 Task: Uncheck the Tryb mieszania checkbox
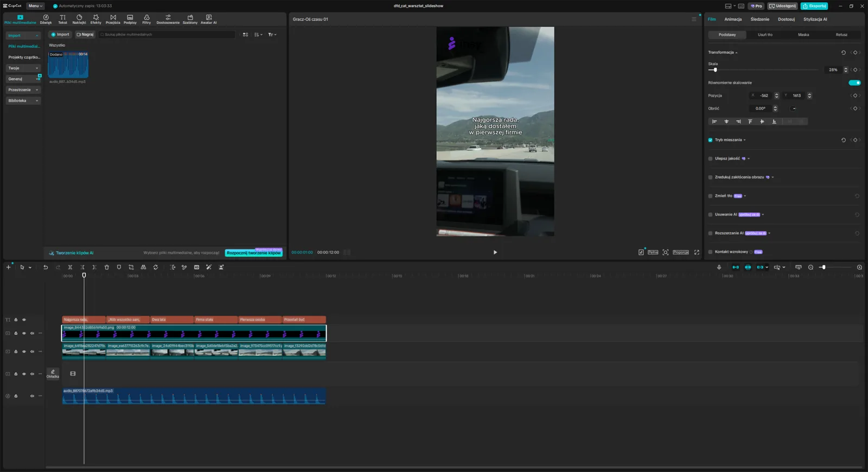tap(710, 140)
